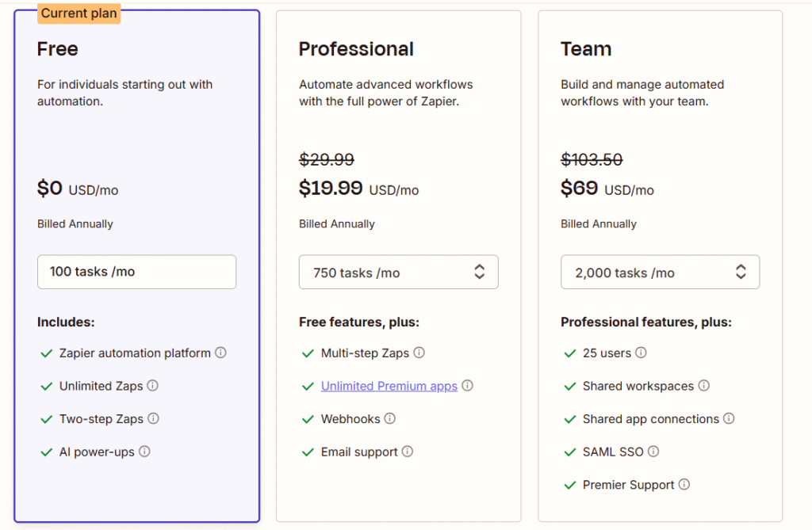Click the 25 users feature text
Image resolution: width=812 pixels, height=530 pixels.
point(607,353)
